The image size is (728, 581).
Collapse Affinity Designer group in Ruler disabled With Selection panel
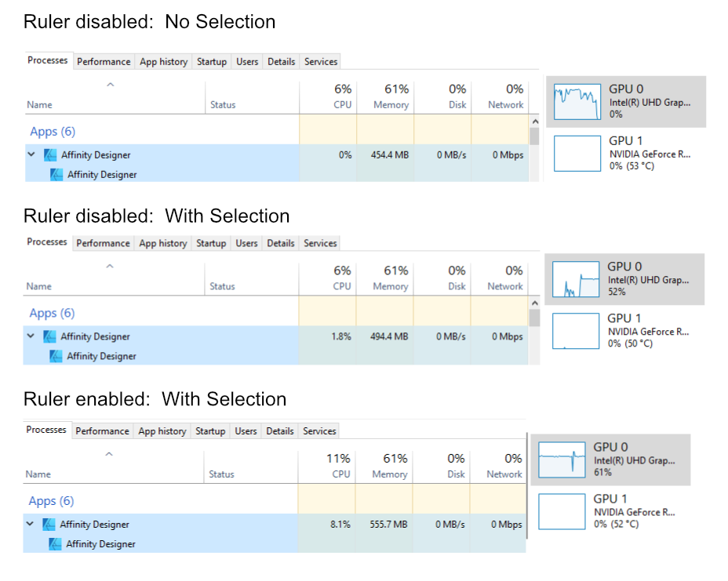(x=31, y=336)
